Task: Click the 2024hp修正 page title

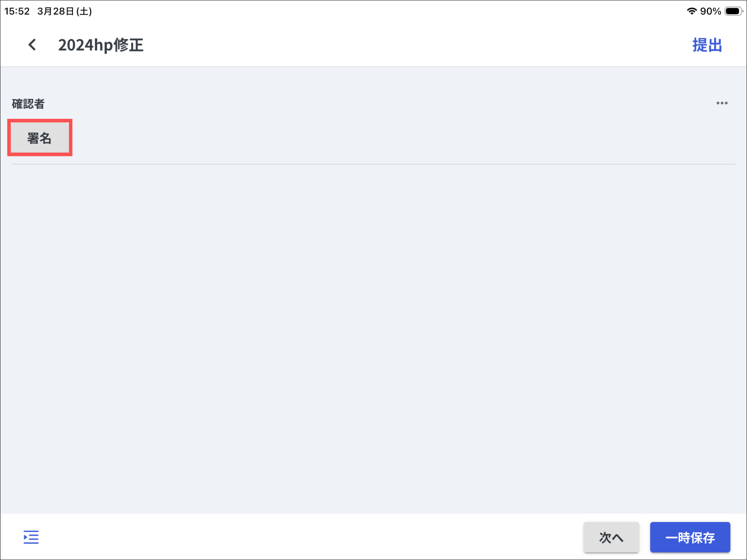Action: click(101, 45)
